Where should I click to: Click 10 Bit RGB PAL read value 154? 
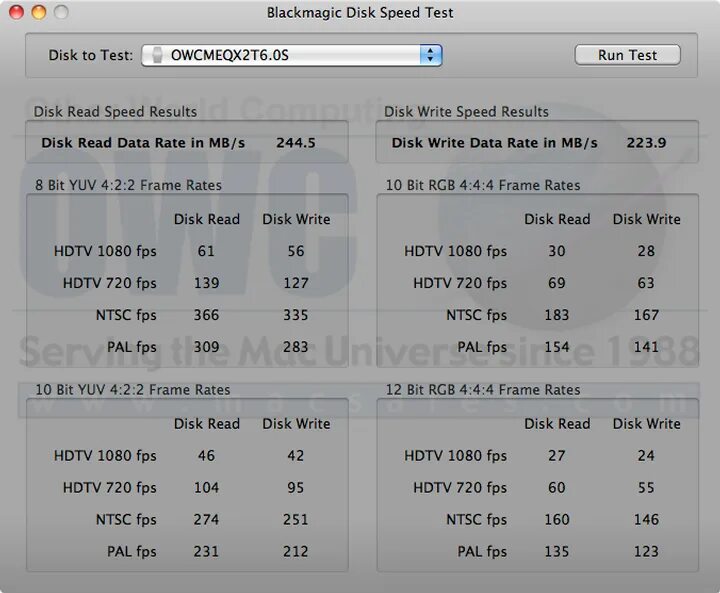click(x=557, y=347)
